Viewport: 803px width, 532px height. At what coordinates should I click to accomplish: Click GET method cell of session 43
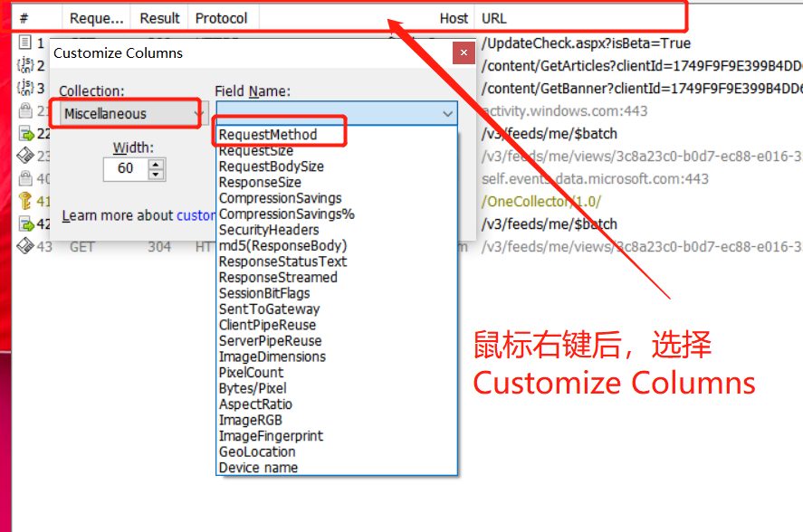tap(82, 247)
